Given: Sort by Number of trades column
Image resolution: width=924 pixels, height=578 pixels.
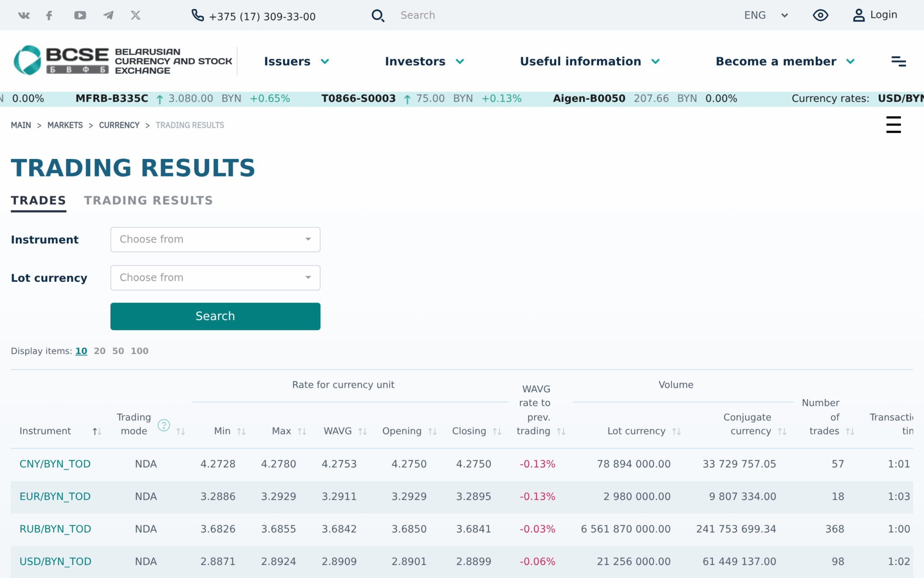Looking at the screenshot, I should [850, 432].
